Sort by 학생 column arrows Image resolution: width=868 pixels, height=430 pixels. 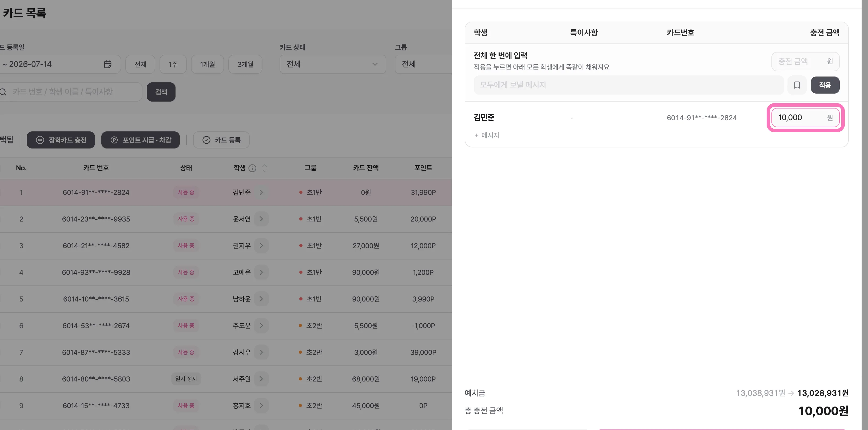click(x=265, y=168)
